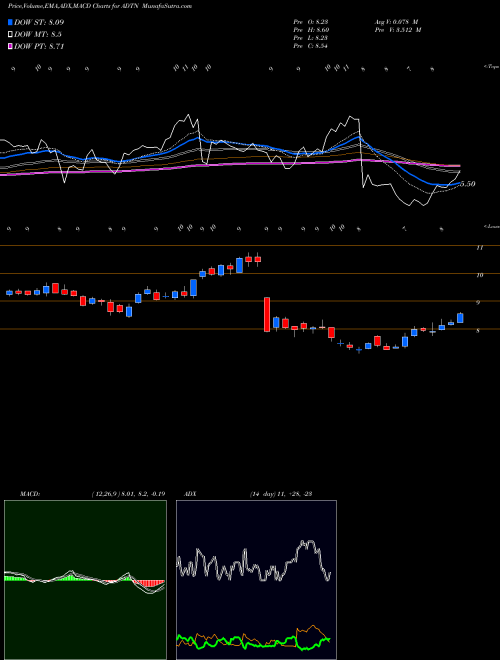Click the Pre C: 8.54 value

pyautogui.click(x=311, y=46)
